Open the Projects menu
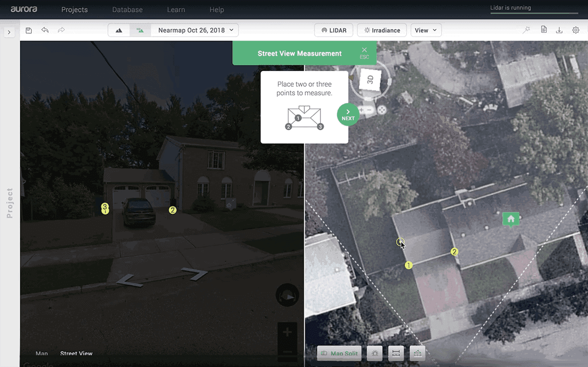The width and height of the screenshot is (588, 367). (x=74, y=10)
